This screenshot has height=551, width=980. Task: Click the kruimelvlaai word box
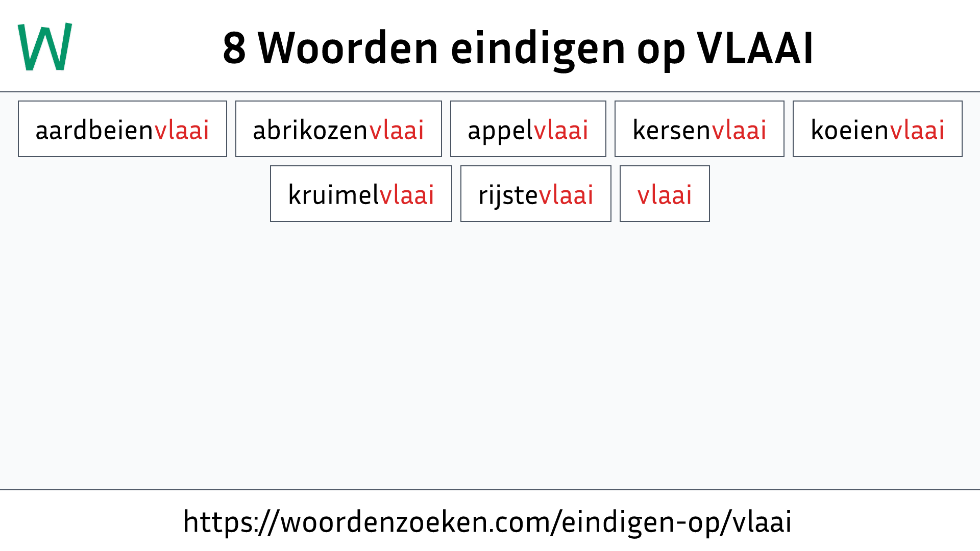point(361,194)
